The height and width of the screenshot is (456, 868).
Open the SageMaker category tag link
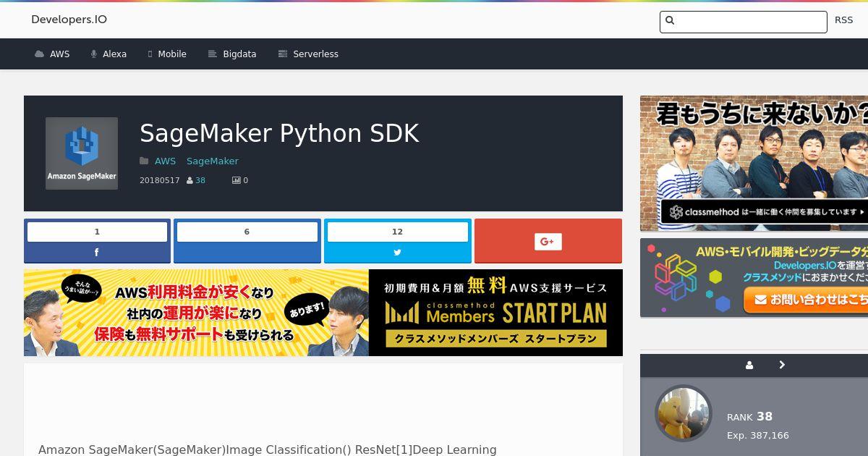coord(213,161)
